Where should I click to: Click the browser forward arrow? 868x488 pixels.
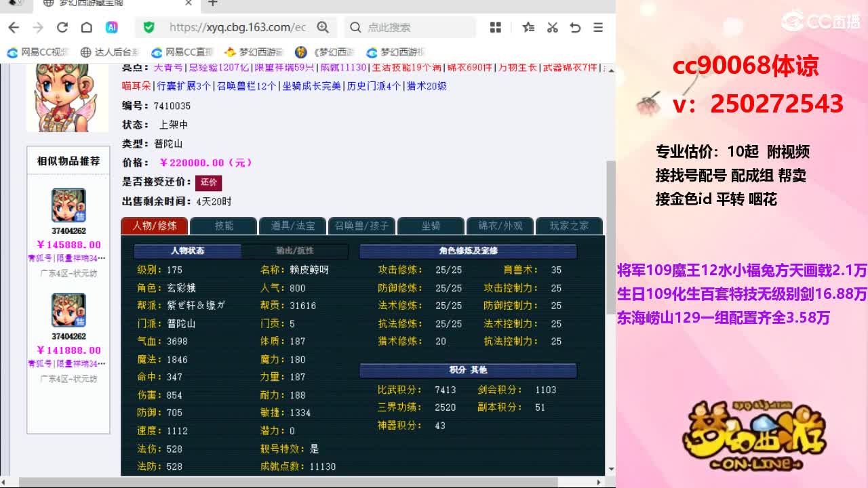pos(38,27)
